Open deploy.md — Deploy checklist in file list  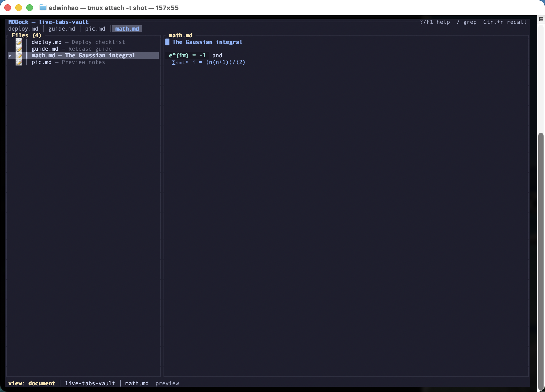click(78, 42)
